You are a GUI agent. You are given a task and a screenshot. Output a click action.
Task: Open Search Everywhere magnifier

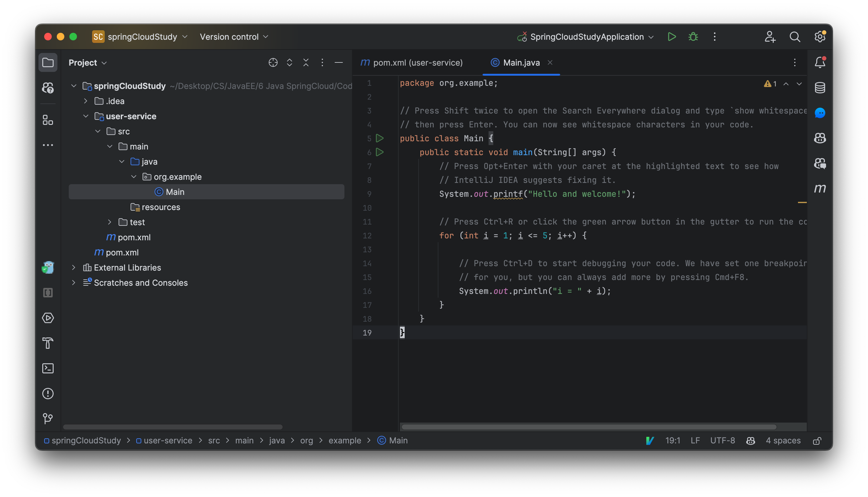pos(795,37)
